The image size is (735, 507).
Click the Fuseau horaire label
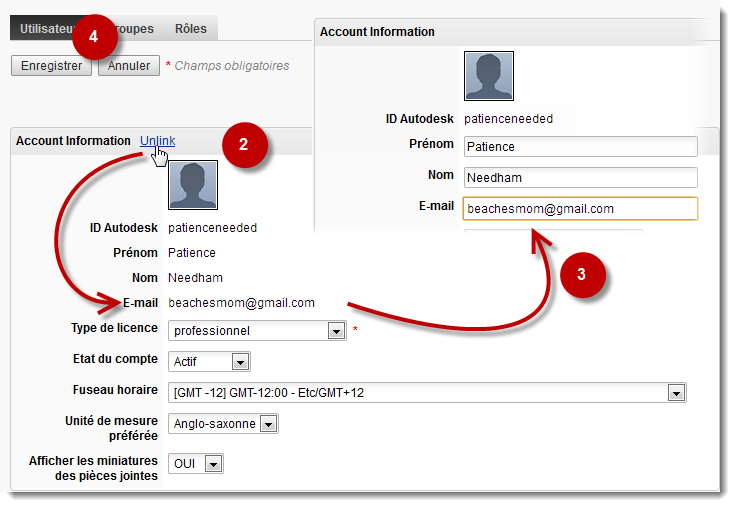115,390
